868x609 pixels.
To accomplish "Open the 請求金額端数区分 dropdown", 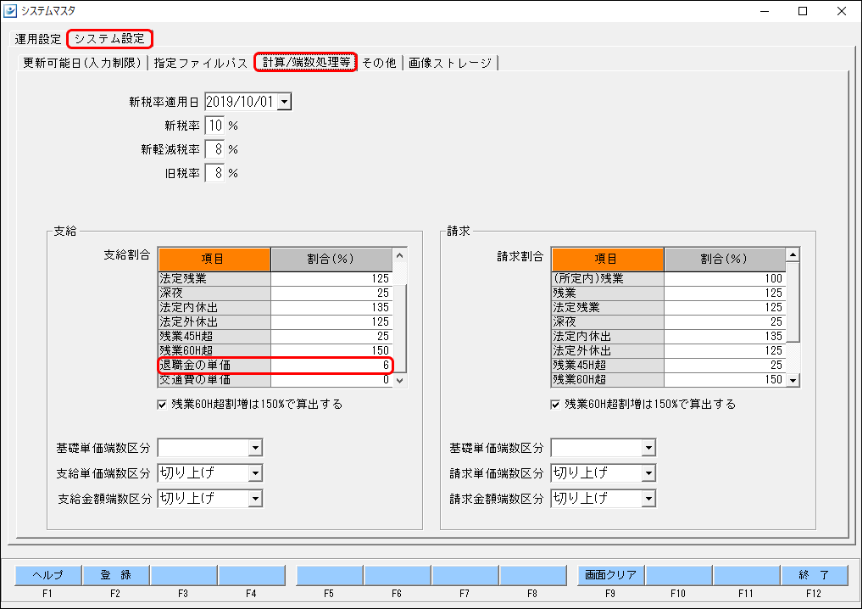I will [648, 499].
